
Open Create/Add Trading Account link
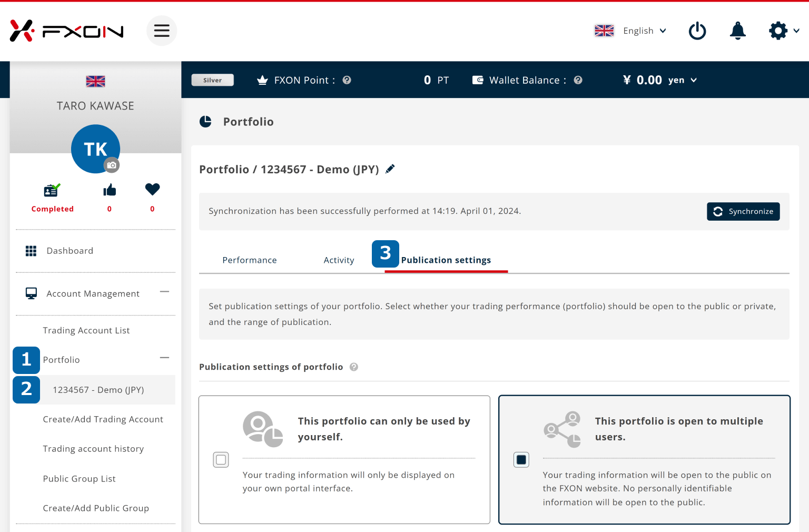click(x=103, y=419)
